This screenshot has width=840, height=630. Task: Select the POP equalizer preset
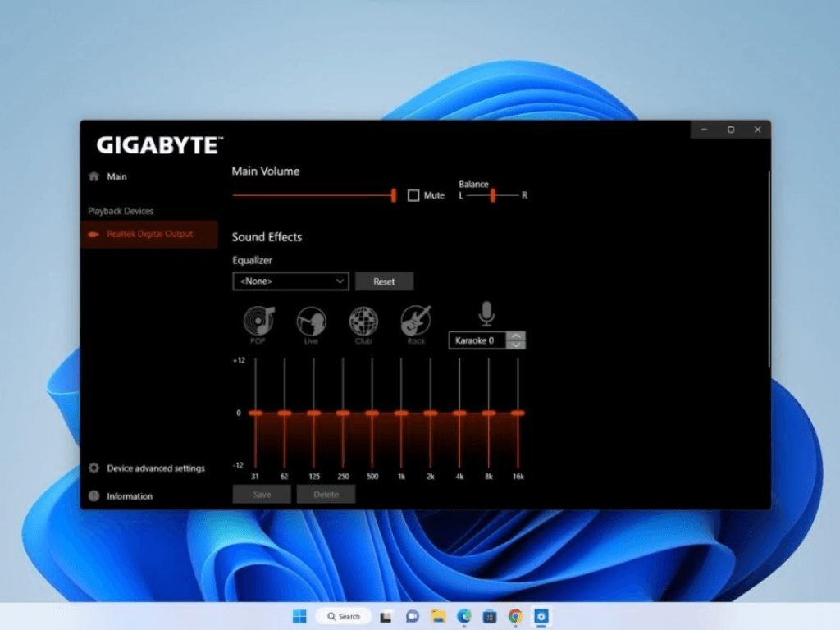point(258,322)
